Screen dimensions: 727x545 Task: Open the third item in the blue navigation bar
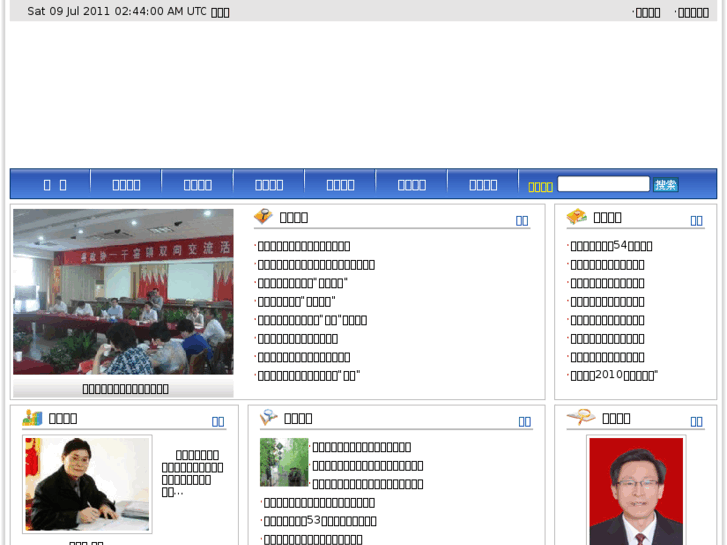point(198,185)
